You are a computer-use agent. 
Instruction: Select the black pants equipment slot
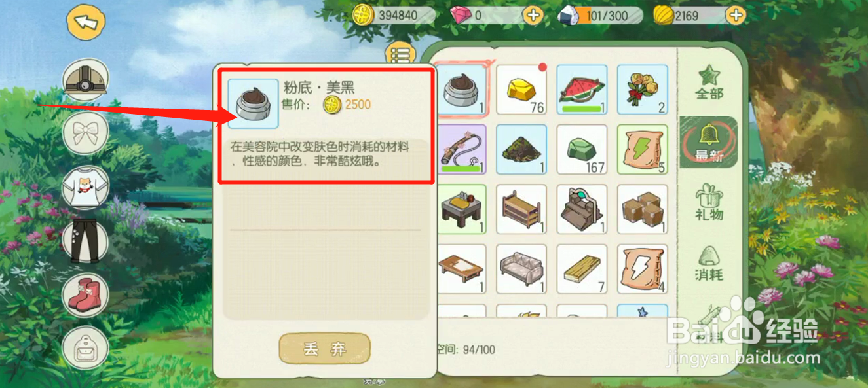tap(85, 241)
